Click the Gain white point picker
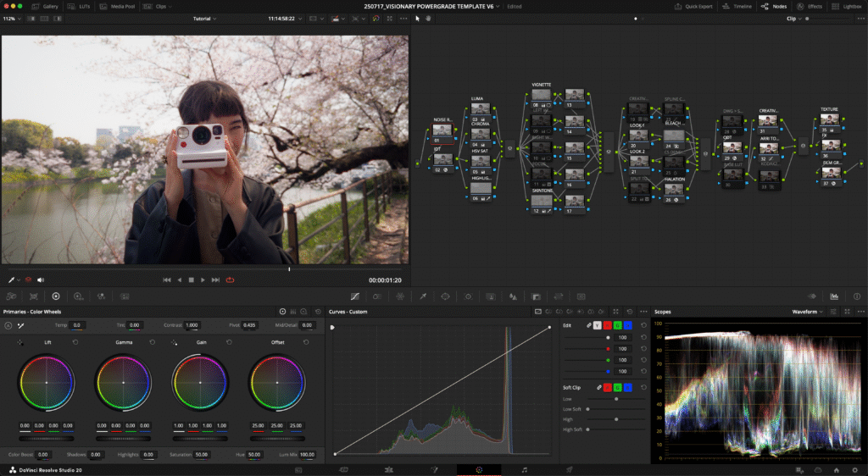868x476 pixels. (175, 342)
